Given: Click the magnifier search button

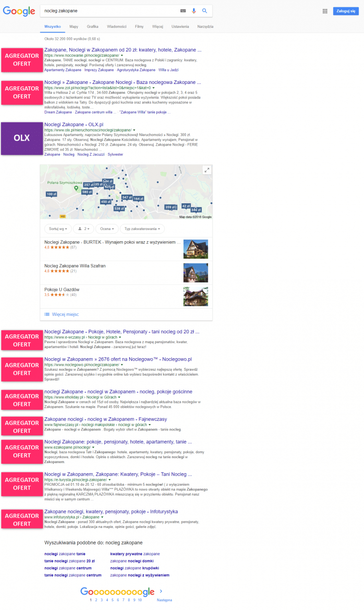Looking at the screenshot, I should pyautogui.click(x=205, y=10).
